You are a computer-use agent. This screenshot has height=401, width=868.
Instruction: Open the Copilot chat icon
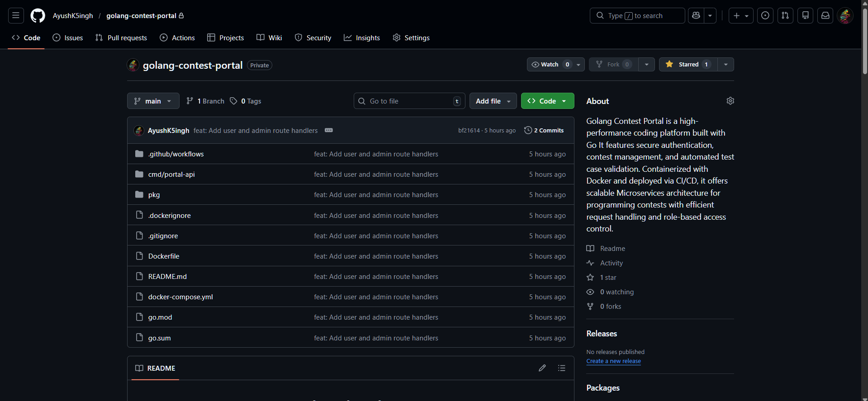click(x=696, y=16)
